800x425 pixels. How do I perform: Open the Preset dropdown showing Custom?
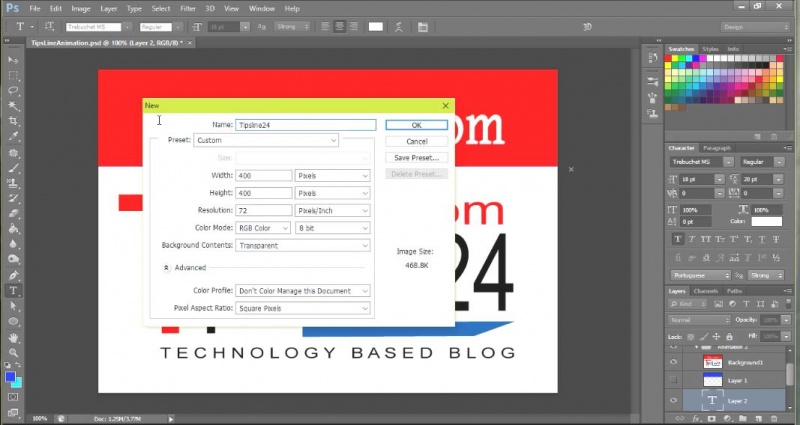pyautogui.click(x=266, y=140)
